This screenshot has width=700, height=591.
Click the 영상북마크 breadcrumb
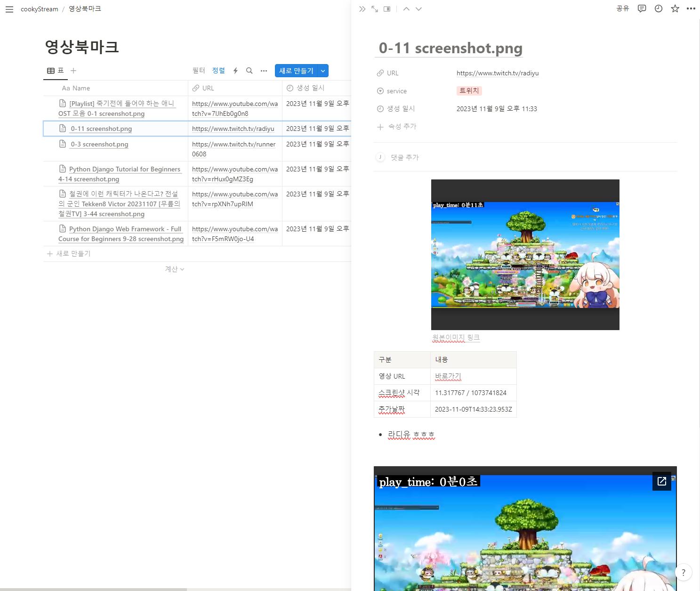point(85,9)
